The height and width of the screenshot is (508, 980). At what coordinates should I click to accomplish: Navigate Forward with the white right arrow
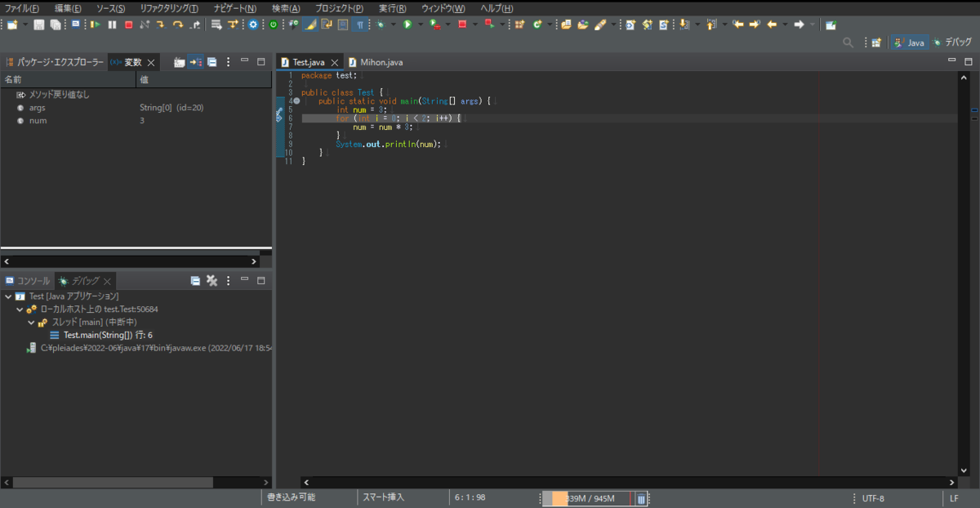coord(800,25)
